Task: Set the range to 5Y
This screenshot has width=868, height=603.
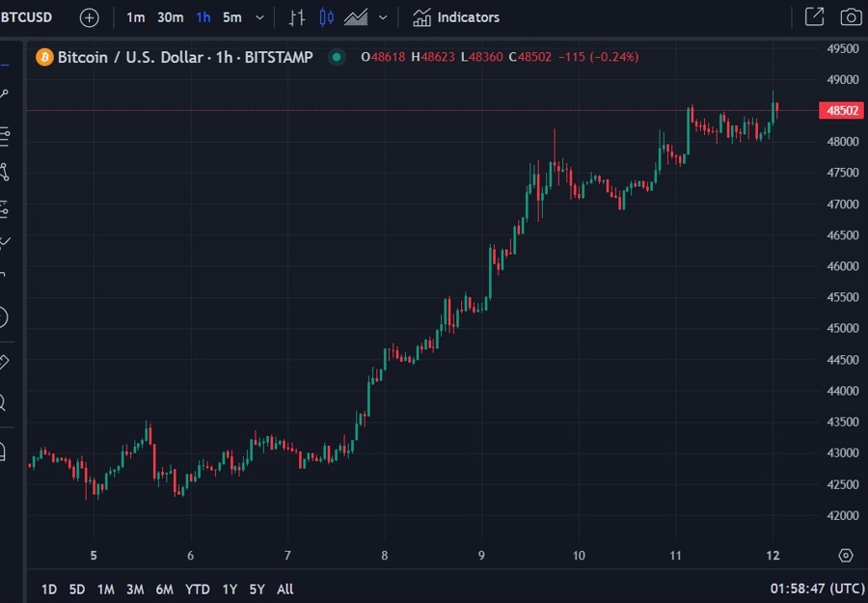Action: pyautogui.click(x=257, y=589)
